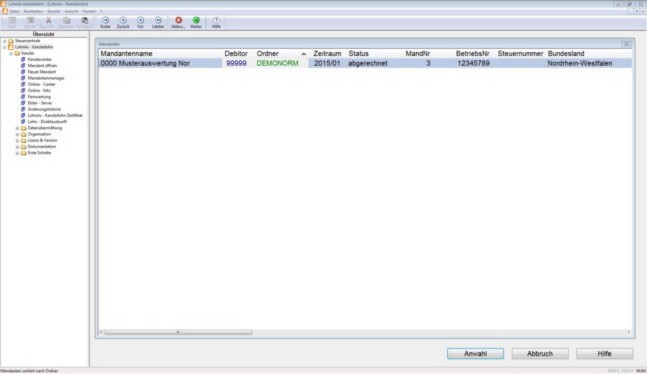Click the status cell 'abgerechnet'

click(x=368, y=63)
